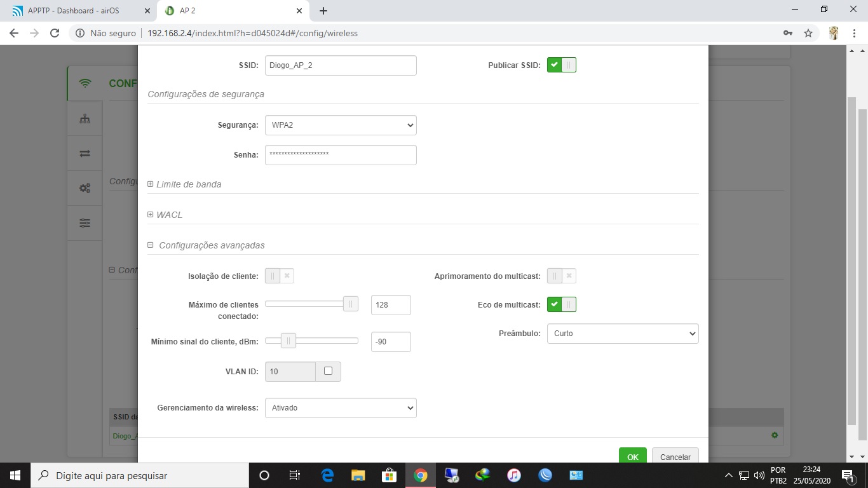Click the Mínimo sinal do cliente slider handle
The image size is (868, 488).
tap(288, 341)
